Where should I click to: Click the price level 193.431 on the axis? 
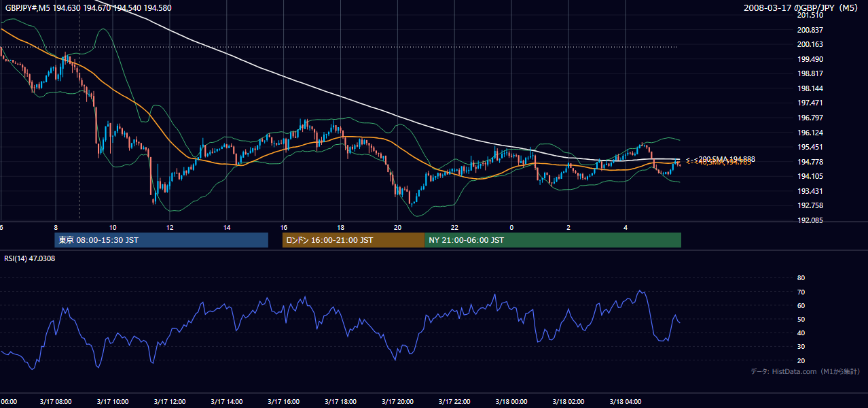point(809,191)
